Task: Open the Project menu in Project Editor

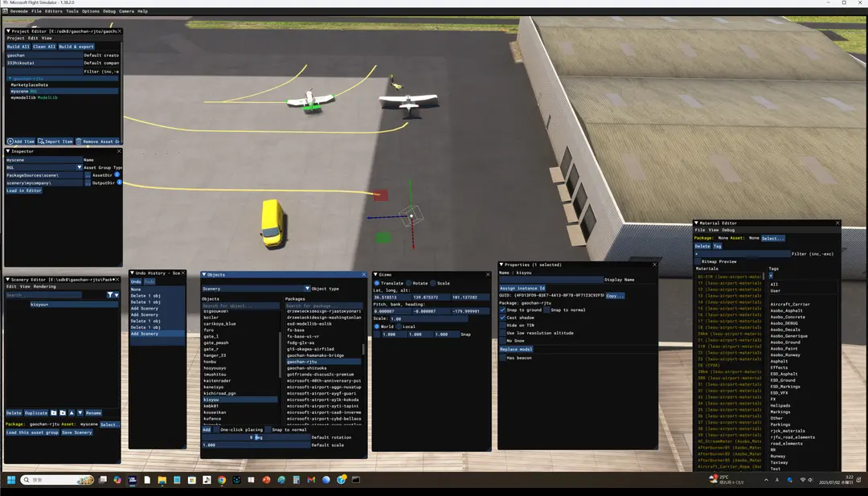Action: 15,39
